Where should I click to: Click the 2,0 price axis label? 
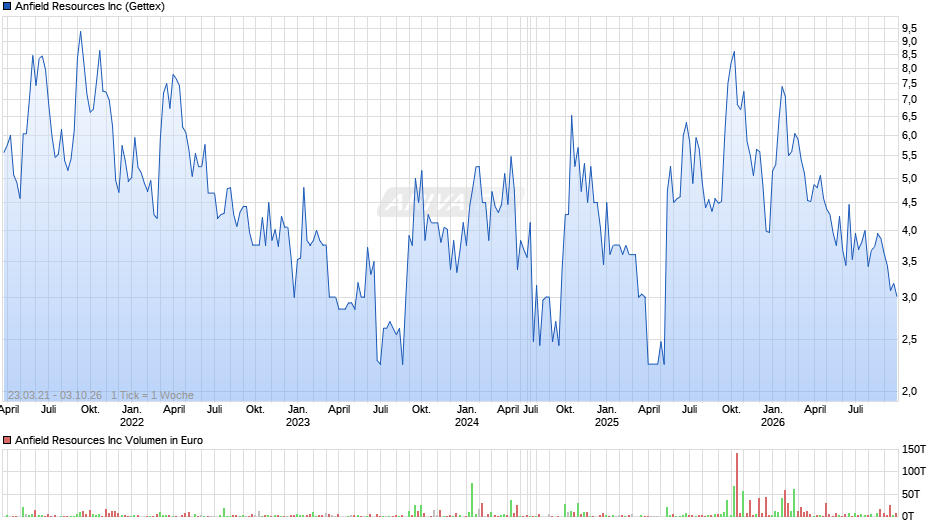(909, 392)
